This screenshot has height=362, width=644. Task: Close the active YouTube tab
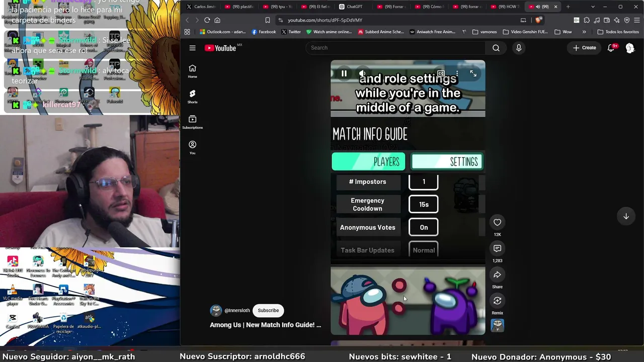coord(555,7)
